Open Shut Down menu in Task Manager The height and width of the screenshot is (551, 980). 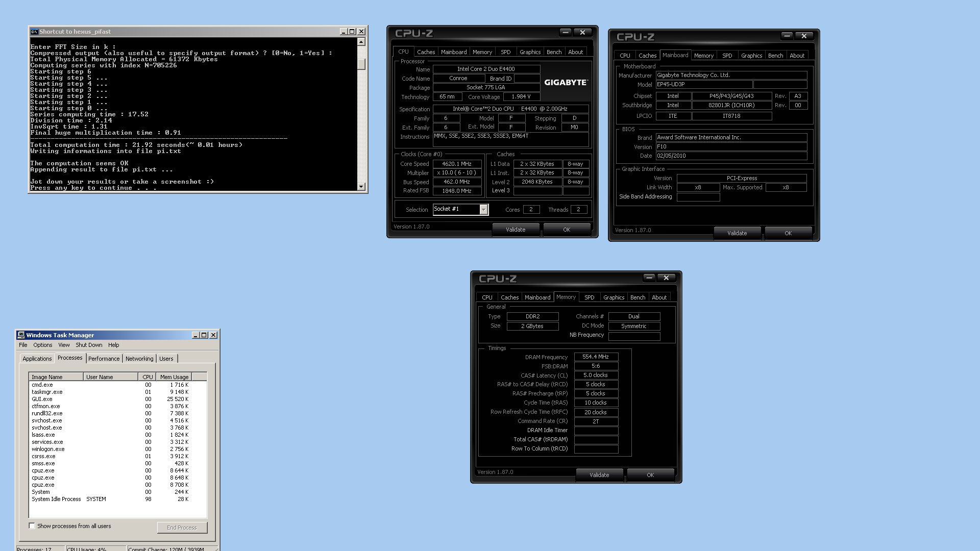click(x=89, y=345)
